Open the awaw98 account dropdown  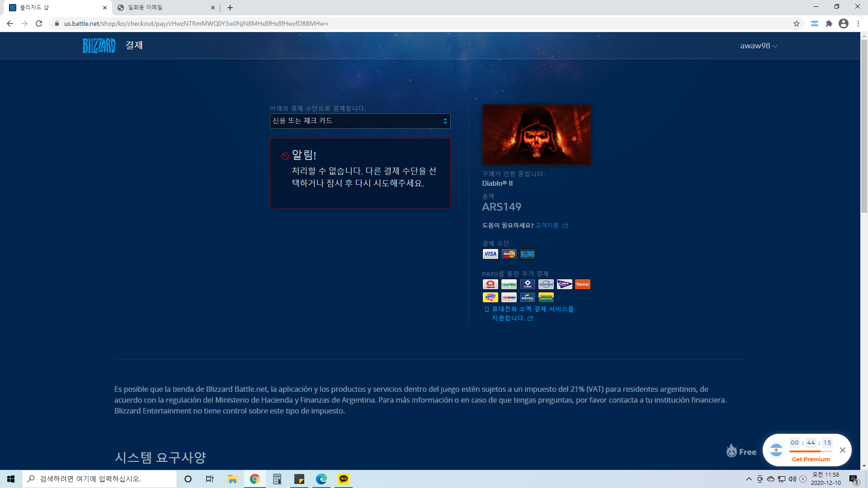click(x=759, y=46)
